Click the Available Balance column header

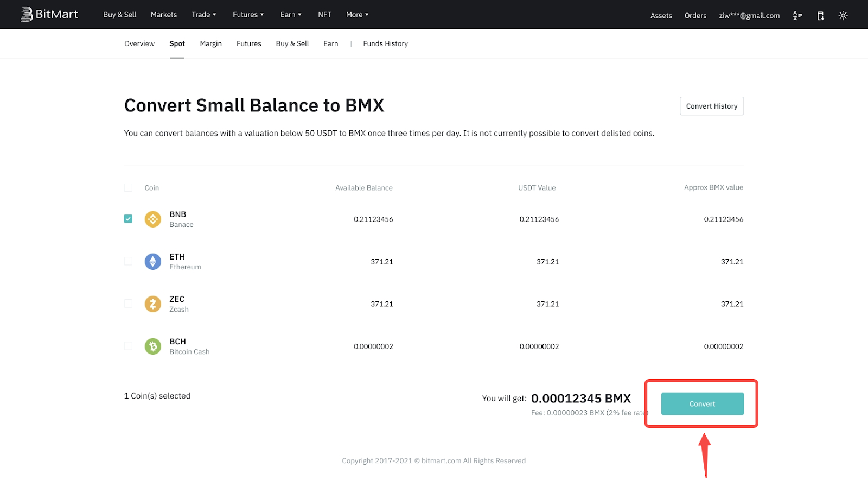coord(364,188)
